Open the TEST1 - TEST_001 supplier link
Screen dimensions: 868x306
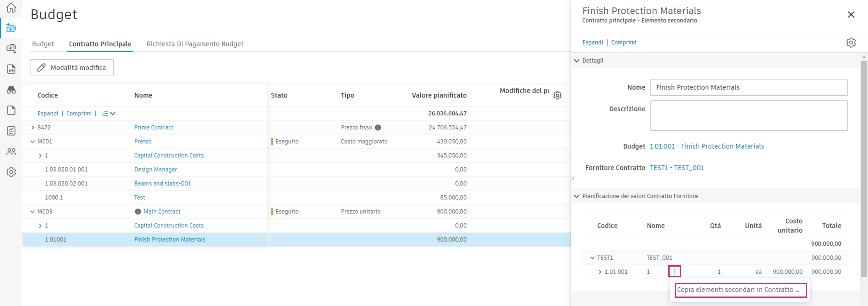[677, 168]
